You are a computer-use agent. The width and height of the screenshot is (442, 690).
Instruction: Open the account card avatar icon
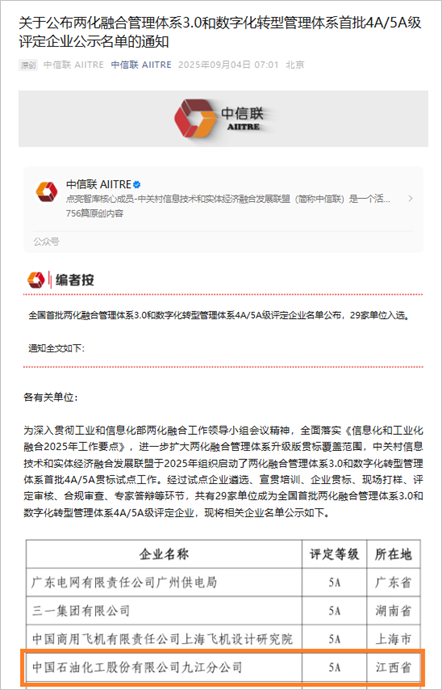[x=47, y=192]
